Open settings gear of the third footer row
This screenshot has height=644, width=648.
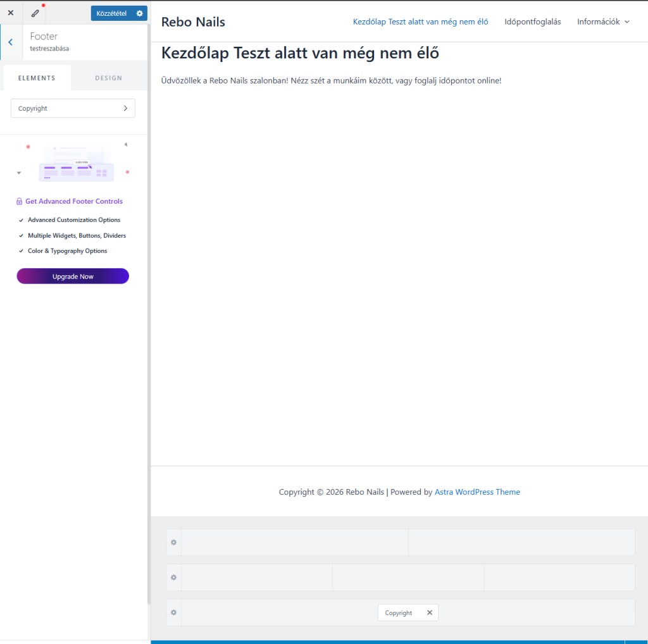coord(174,612)
